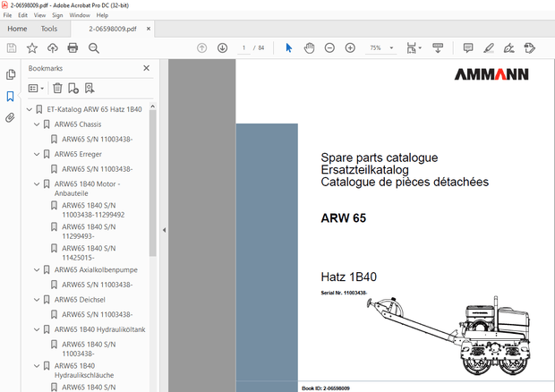Collapse the ARW65 Deichsel bookmark
The width and height of the screenshot is (555, 392).
(37, 300)
